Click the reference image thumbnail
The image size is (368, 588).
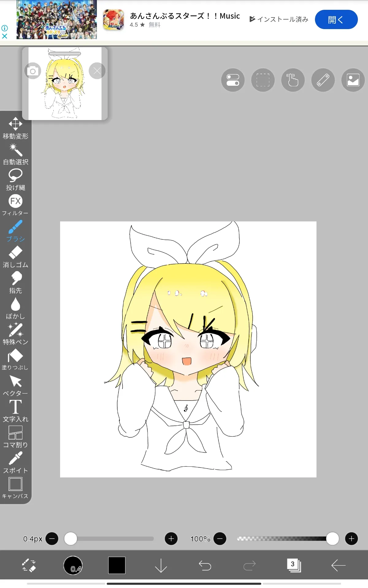click(65, 83)
